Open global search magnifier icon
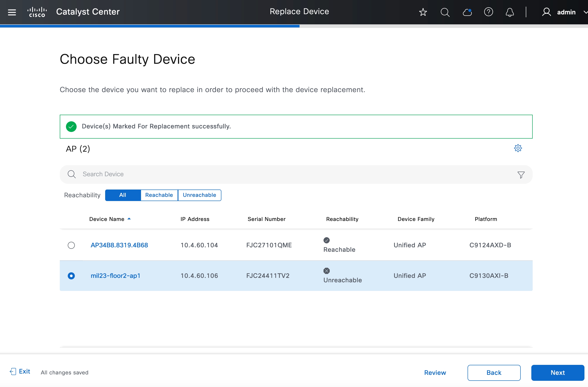Viewport: 588px width, 387px height. pos(445,12)
